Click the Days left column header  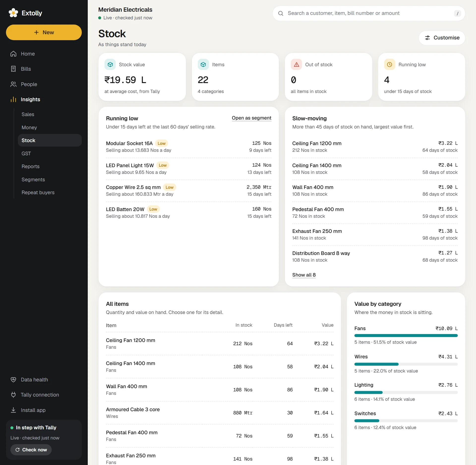[x=283, y=325]
